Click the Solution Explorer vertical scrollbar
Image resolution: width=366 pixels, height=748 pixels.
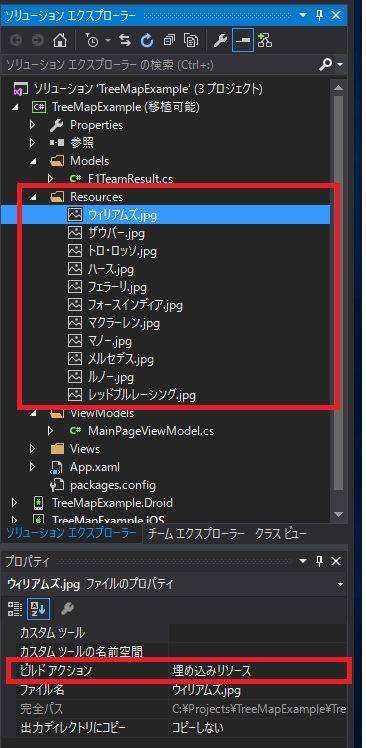pyautogui.click(x=338, y=293)
